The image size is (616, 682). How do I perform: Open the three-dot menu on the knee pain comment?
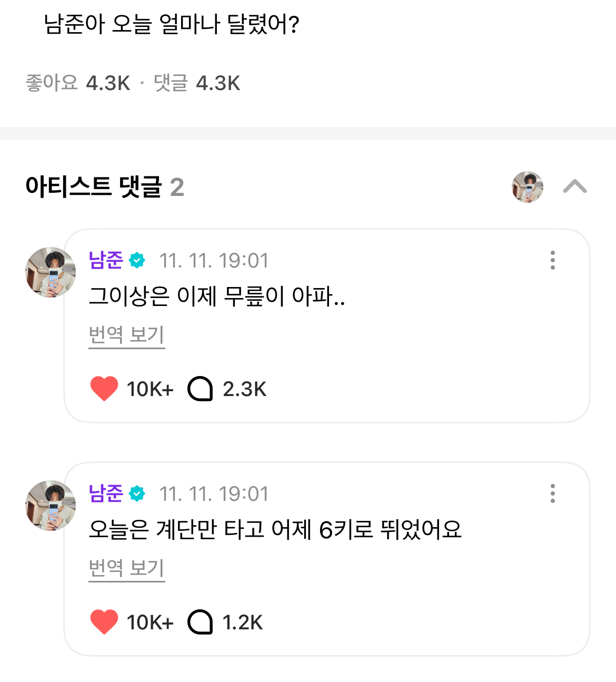tap(552, 260)
